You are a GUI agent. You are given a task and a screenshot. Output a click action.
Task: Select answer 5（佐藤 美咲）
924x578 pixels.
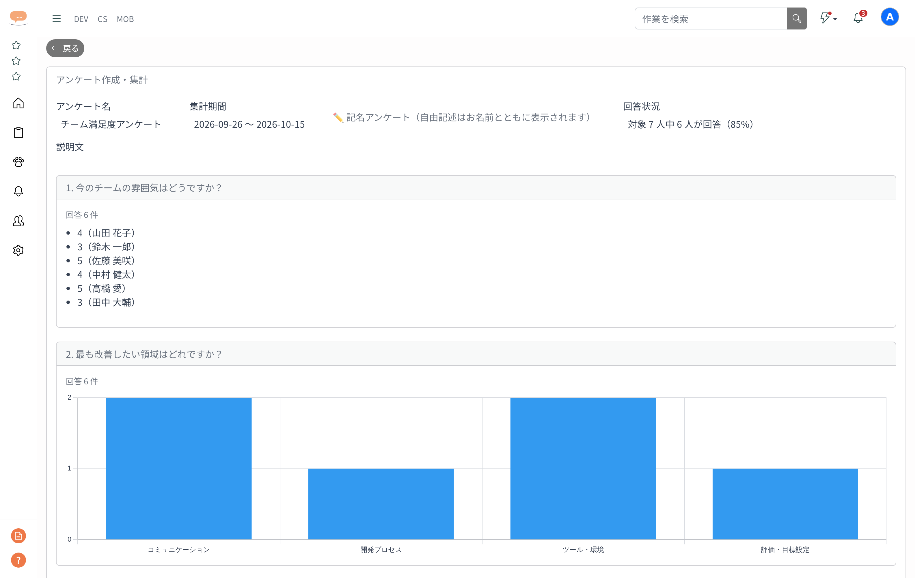pyautogui.click(x=106, y=261)
